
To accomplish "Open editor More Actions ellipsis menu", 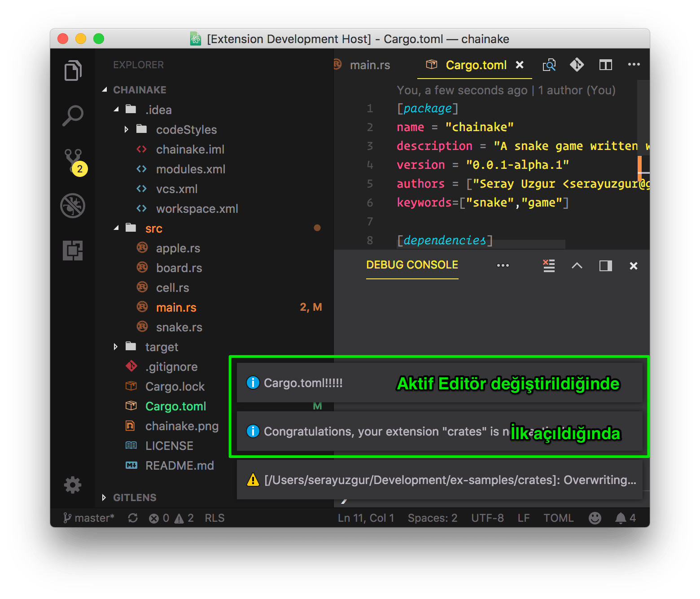I will [634, 65].
